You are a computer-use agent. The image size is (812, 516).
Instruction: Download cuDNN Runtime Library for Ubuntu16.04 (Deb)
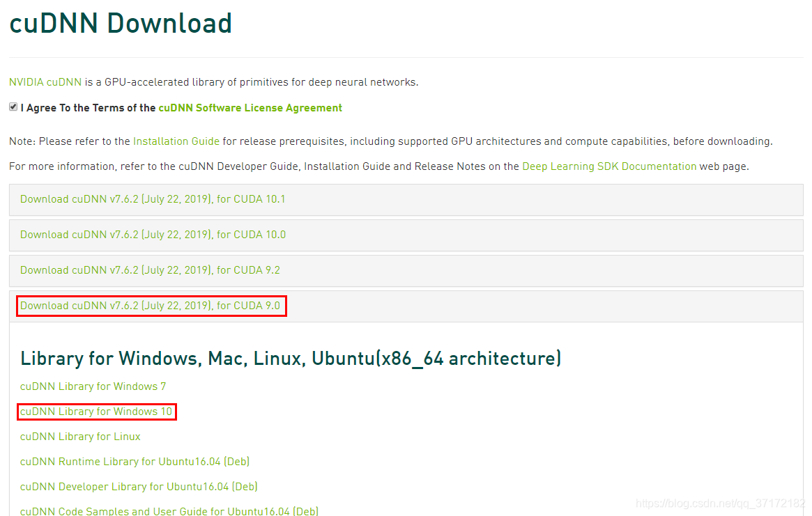[135, 462]
